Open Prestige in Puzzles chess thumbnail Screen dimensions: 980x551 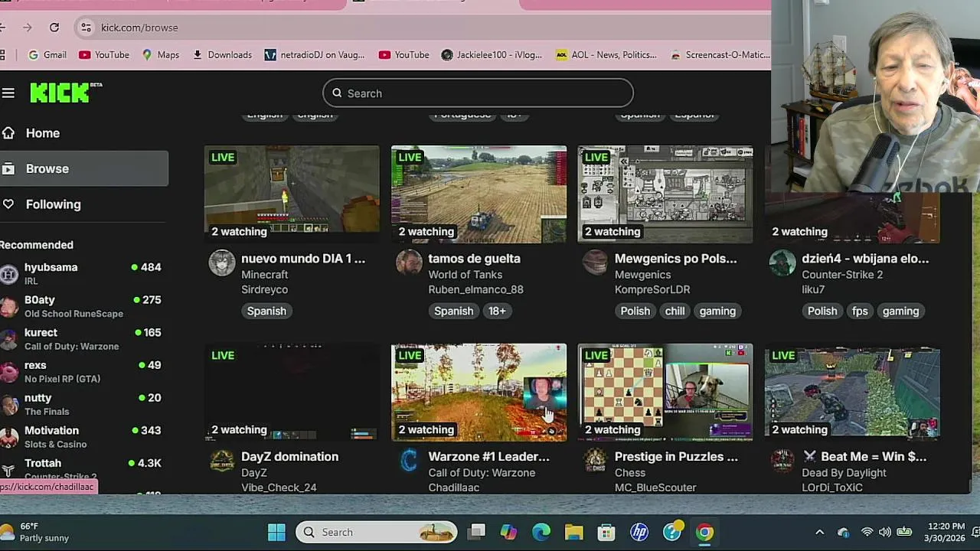click(x=665, y=393)
